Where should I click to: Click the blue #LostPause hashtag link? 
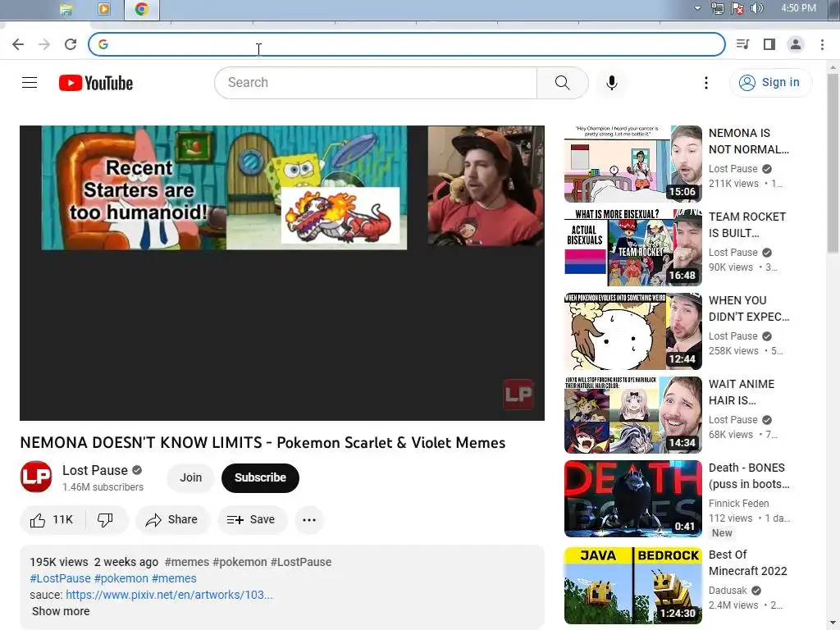click(x=60, y=578)
